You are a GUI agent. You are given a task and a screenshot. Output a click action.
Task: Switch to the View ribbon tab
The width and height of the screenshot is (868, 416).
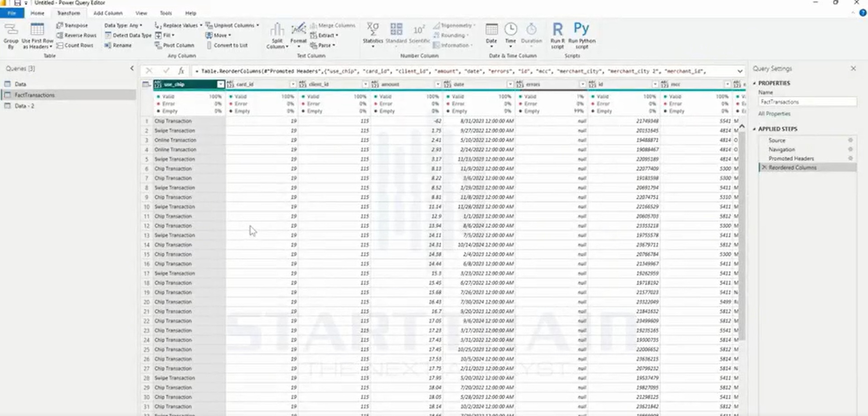click(141, 13)
